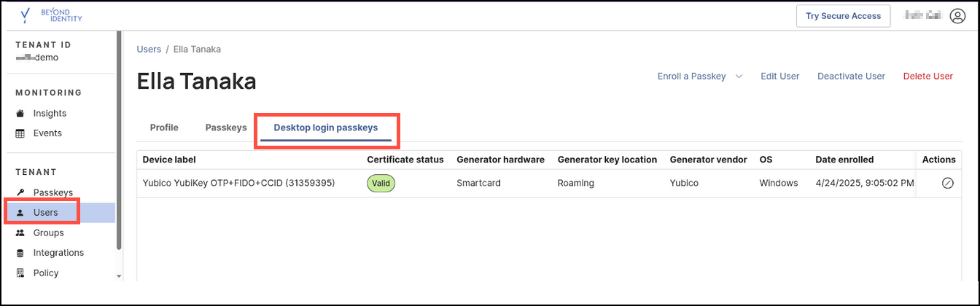Click the Policy building icon in sidebar
The image size is (980, 306).
click(x=20, y=273)
